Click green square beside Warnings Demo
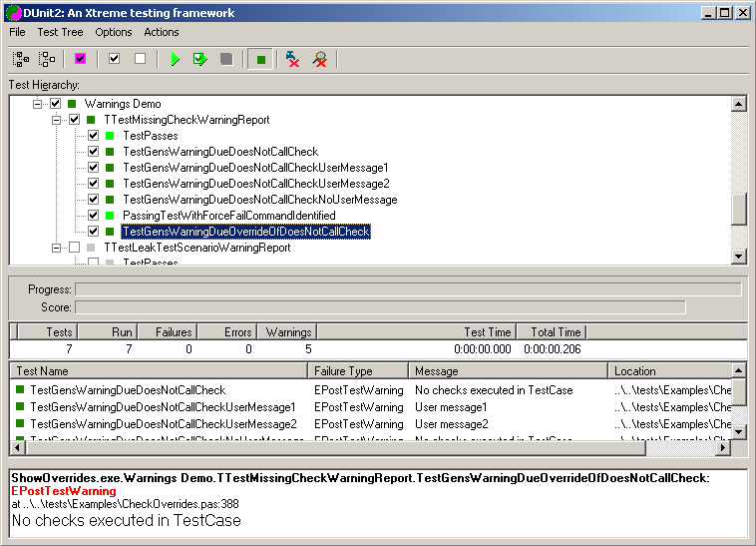The image size is (756, 546). point(73,103)
